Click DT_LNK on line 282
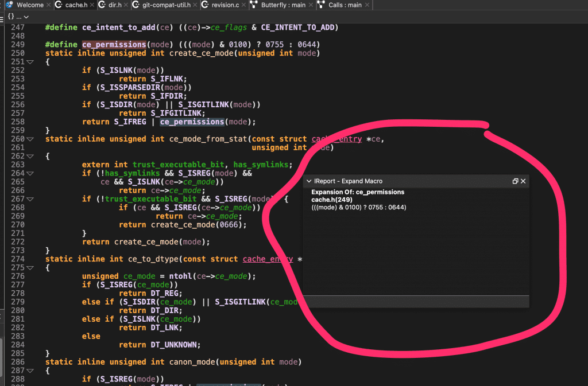Viewport: 588px width, 386px height. pyautogui.click(x=165, y=328)
